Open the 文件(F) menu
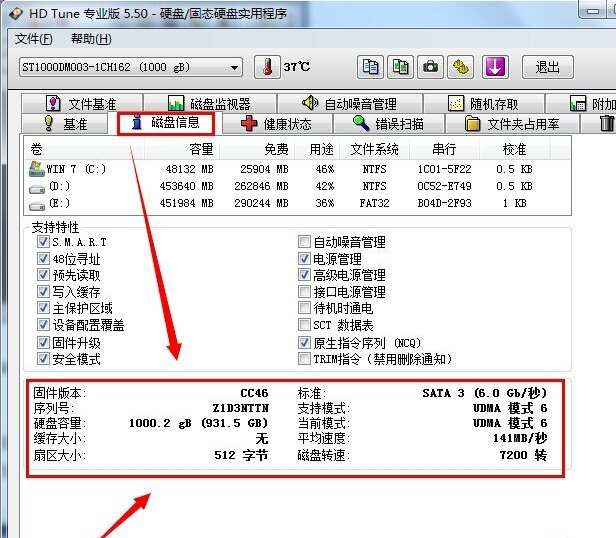616x538 pixels. coord(33,39)
